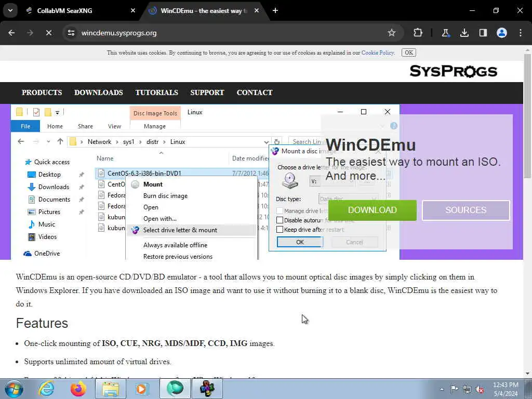Click the SysProgs logo

pos(453,71)
